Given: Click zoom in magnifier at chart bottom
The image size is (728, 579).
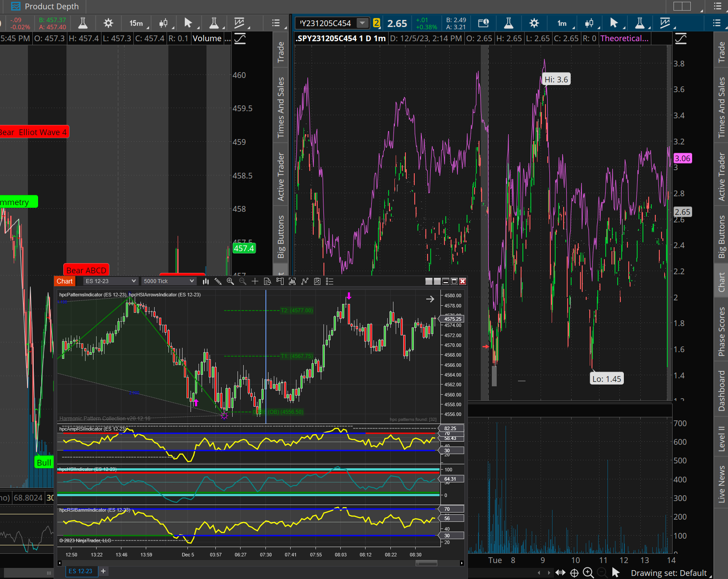Looking at the screenshot, I should click(x=588, y=573).
